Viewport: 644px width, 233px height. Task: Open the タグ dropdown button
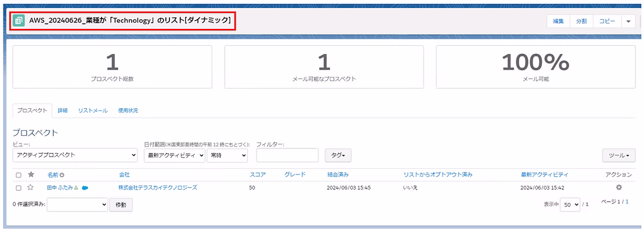pyautogui.click(x=338, y=155)
